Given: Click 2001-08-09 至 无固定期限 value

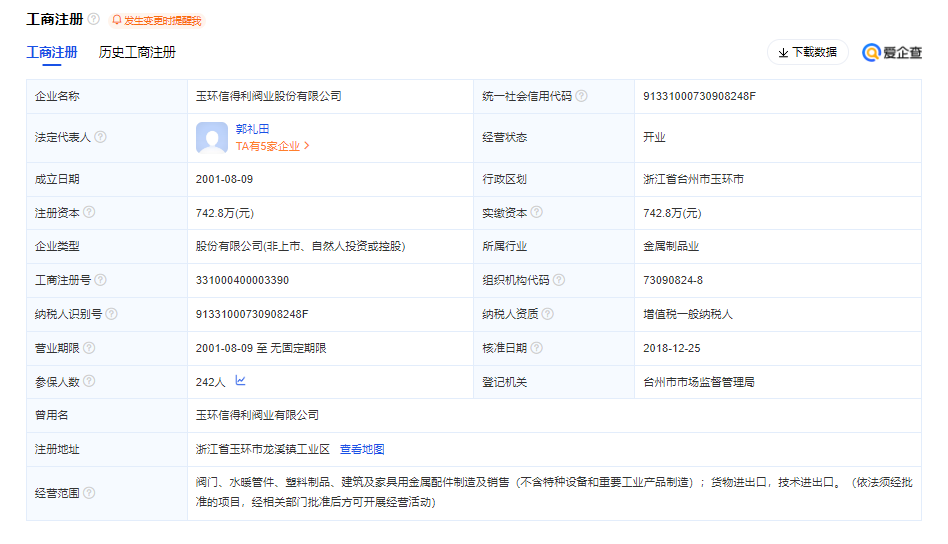Looking at the screenshot, I should point(261,348).
